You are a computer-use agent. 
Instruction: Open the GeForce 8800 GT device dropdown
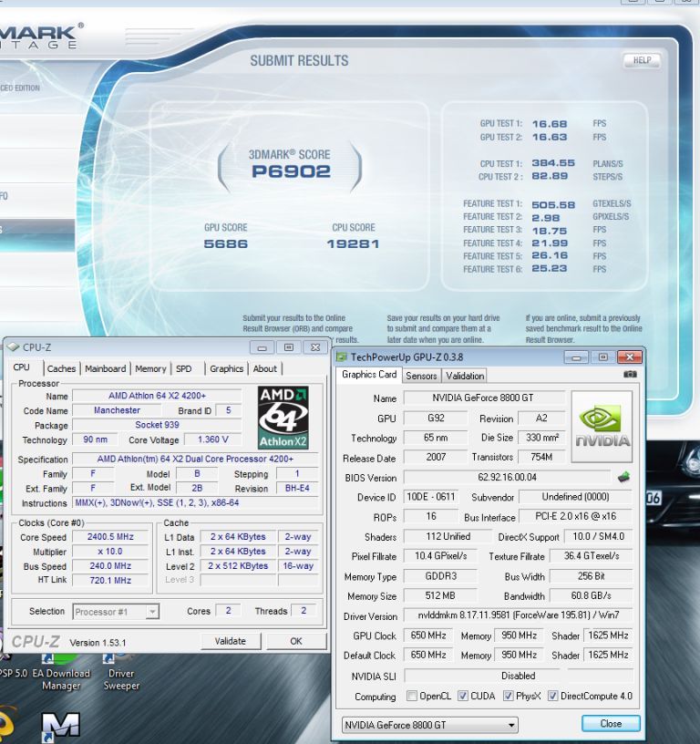[x=428, y=725]
